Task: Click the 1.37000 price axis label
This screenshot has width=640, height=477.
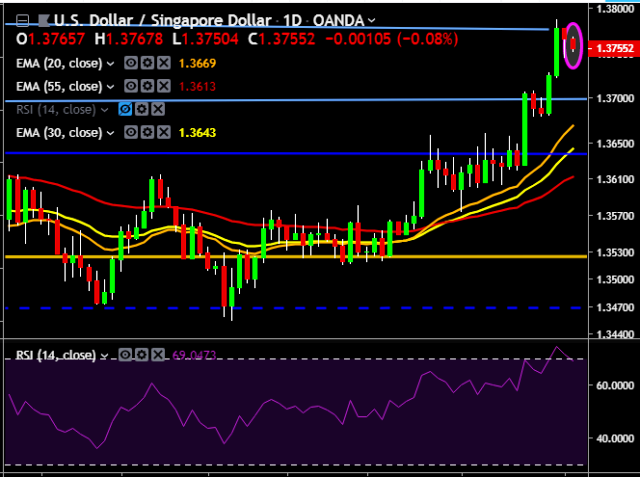Action: point(615,98)
